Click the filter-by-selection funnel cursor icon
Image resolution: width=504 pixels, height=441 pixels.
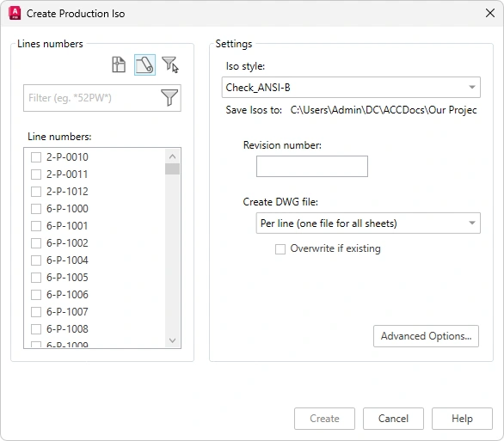point(170,64)
